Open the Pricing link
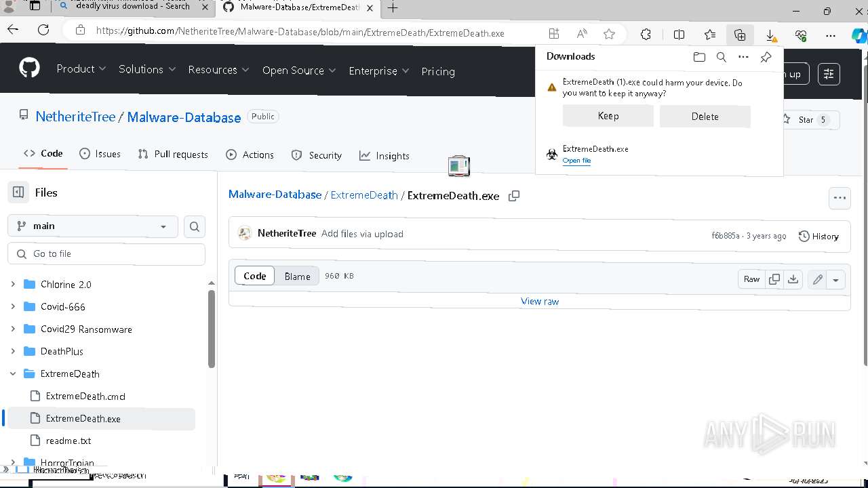The image size is (868, 488). (438, 71)
